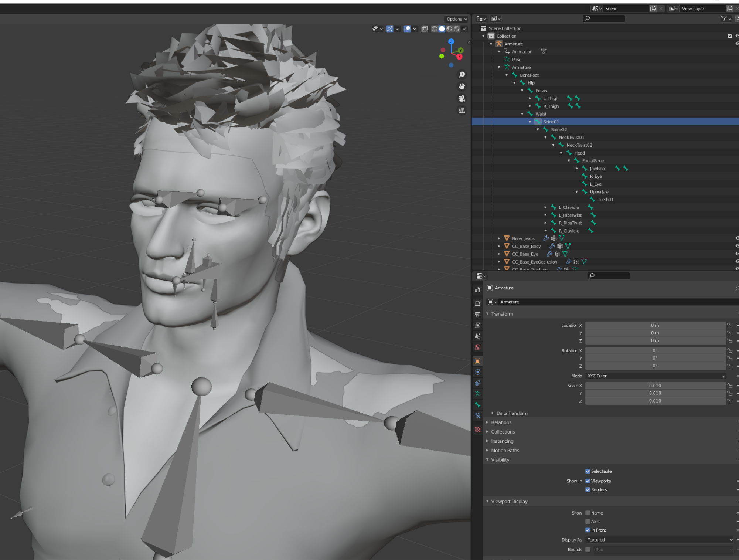Hide CC_Base_Body with eye icon

pos(737,246)
